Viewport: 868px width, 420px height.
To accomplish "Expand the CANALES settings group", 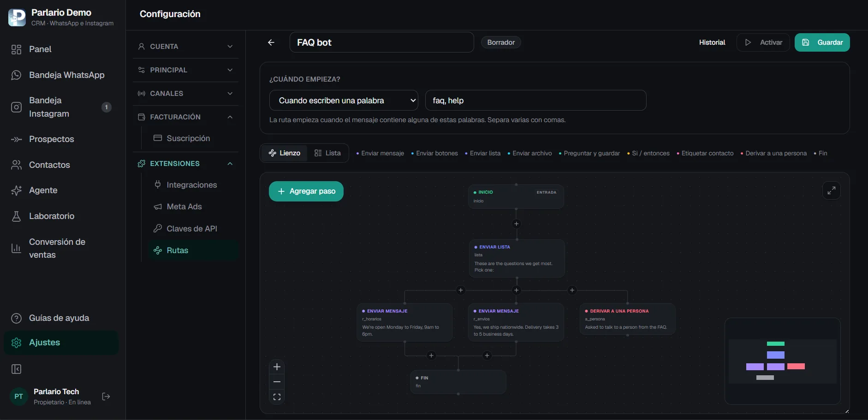I will (185, 94).
